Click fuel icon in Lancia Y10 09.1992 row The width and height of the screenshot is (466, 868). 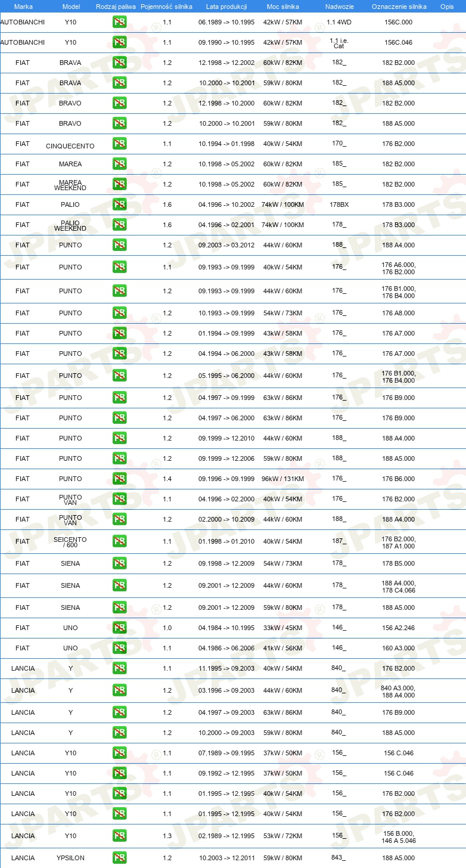pyautogui.click(x=119, y=773)
